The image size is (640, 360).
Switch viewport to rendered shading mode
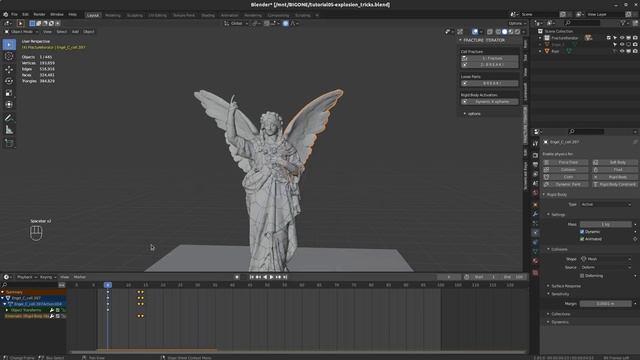(518, 31)
